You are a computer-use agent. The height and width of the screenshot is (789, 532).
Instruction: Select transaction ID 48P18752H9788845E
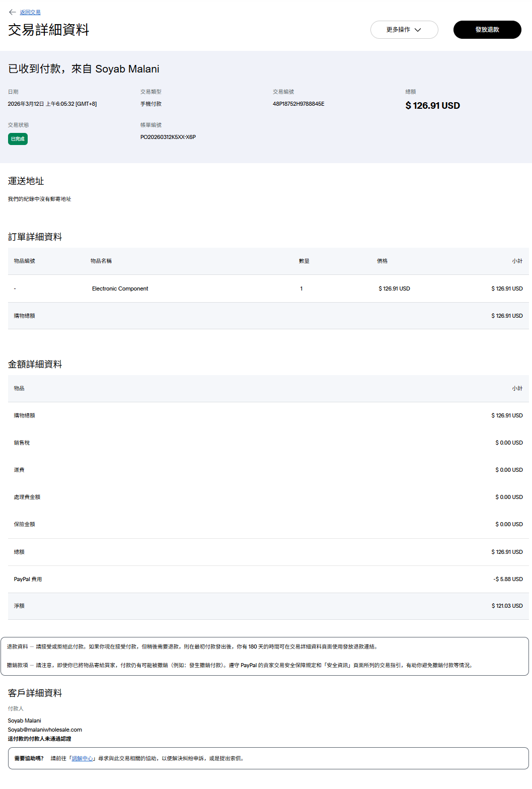298,104
